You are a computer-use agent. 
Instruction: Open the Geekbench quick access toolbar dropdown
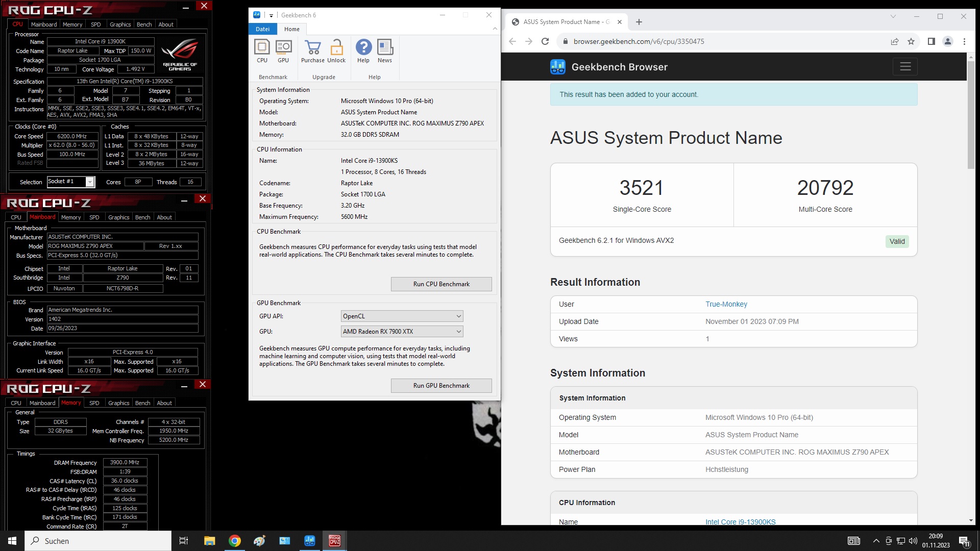click(271, 15)
